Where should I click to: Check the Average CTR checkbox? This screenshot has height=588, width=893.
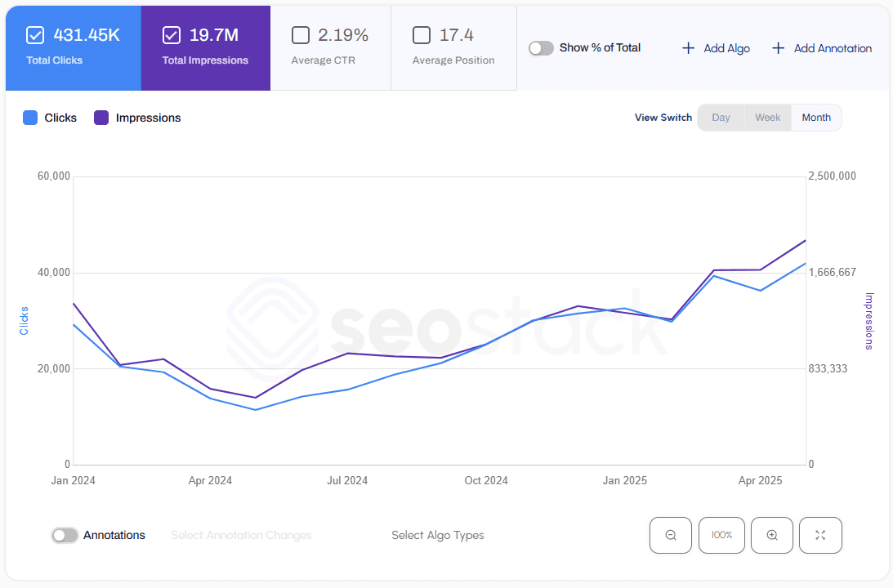click(301, 34)
